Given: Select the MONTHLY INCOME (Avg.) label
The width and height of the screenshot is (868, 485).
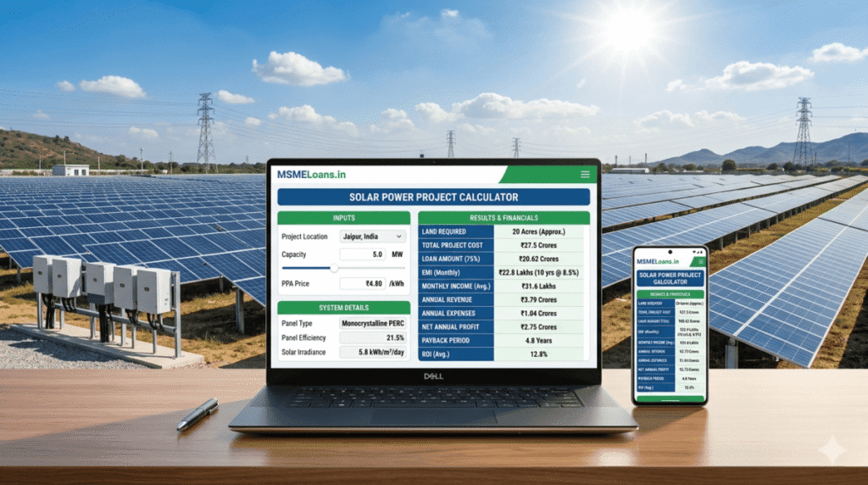Looking at the screenshot, I should pos(456,287).
